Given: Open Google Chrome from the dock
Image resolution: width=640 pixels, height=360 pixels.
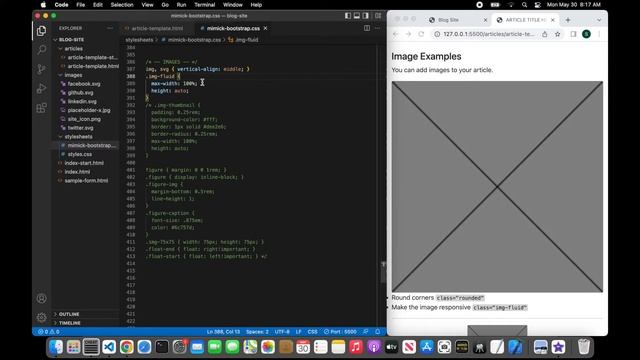Looking at the screenshot, I should (x=127, y=347).
